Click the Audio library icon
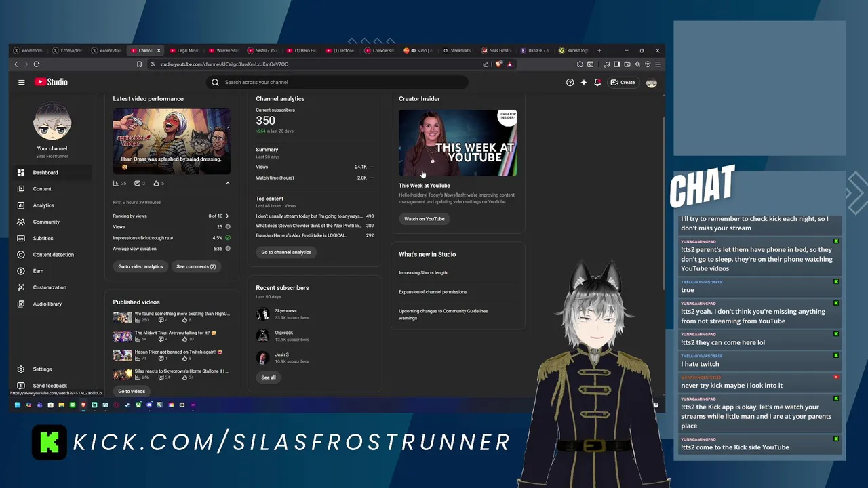Viewport: 868px width, 488px height. [x=21, y=304]
